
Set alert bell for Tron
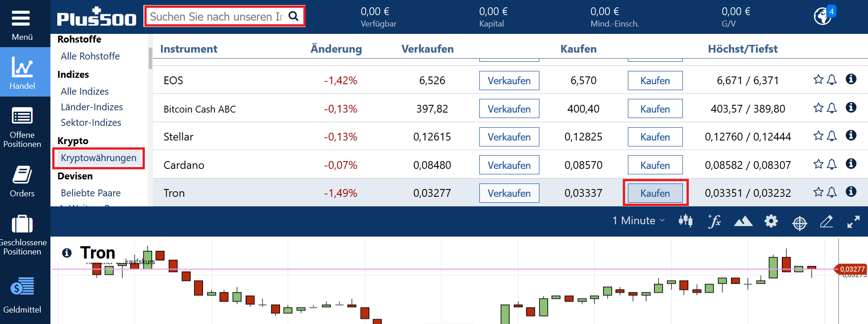832,192
